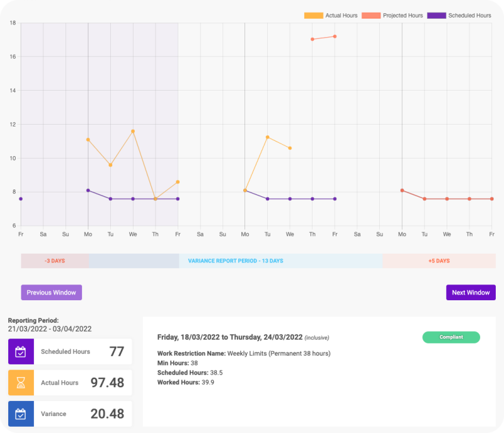This screenshot has height=433, width=504.
Task: Click the 77 Scheduled Hours value
Action: 117,351
